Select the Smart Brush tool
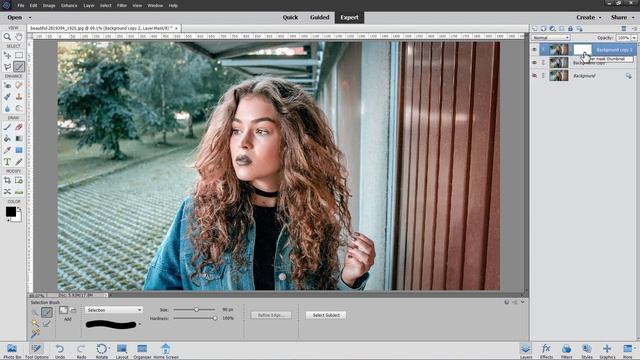The height and width of the screenshot is (360, 640). [7, 97]
